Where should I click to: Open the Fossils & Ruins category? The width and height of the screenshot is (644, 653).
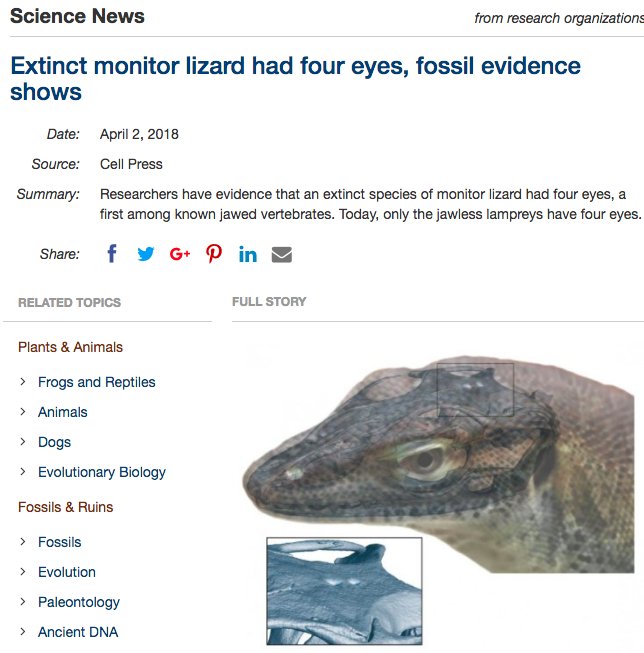65,507
